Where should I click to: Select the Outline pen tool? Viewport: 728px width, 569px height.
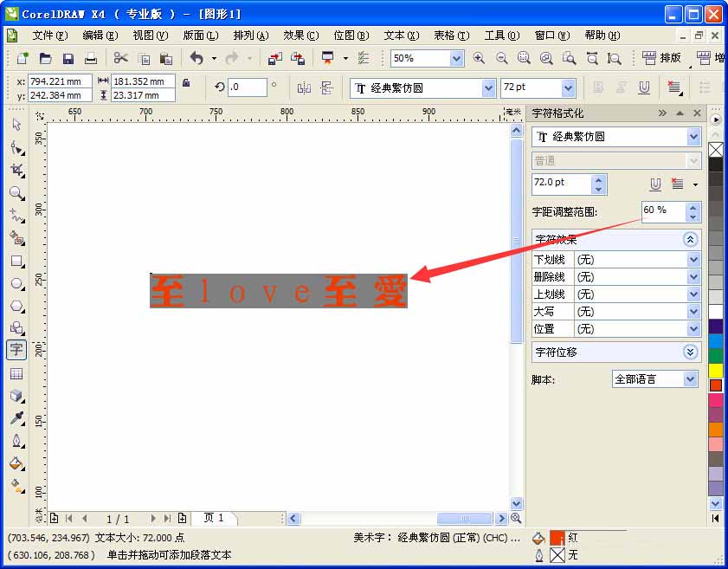17,440
